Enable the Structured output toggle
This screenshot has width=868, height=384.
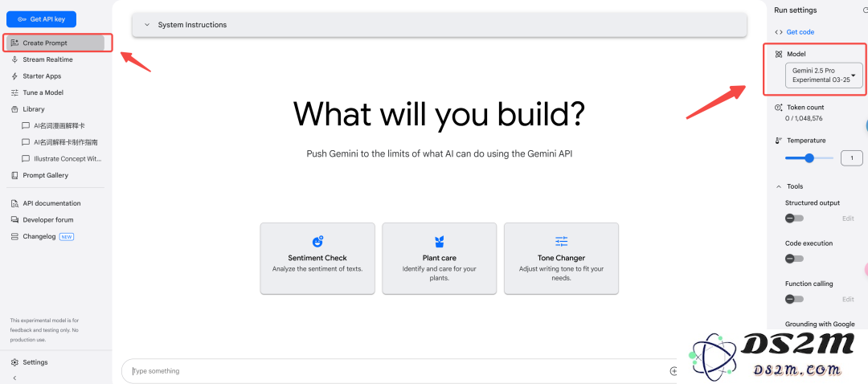coord(794,219)
